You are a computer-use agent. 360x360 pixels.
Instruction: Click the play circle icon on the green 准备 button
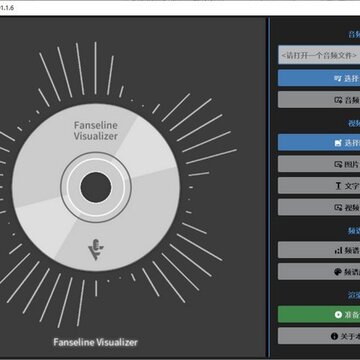338,315
